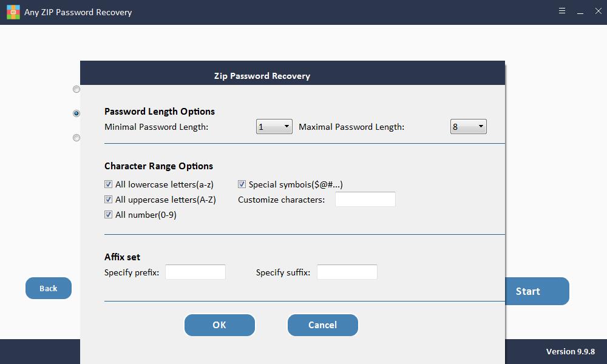Click the Customize characters input field

[365, 199]
